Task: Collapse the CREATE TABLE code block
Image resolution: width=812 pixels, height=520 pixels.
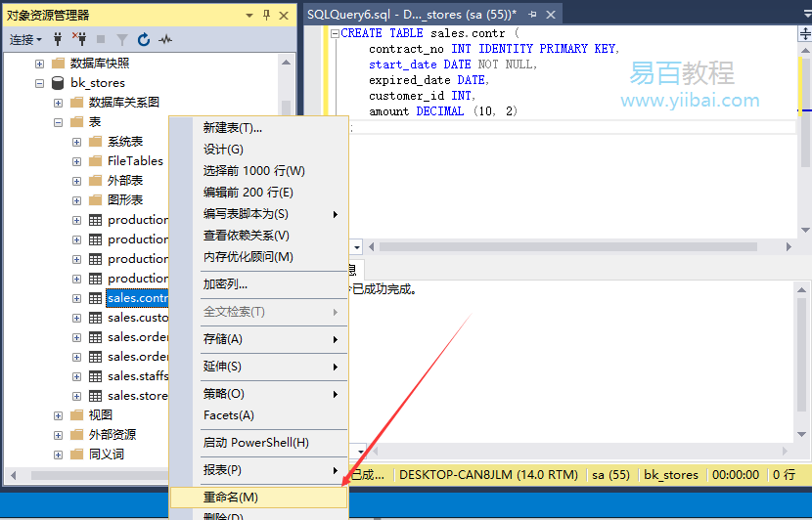Action: coord(335,33)
